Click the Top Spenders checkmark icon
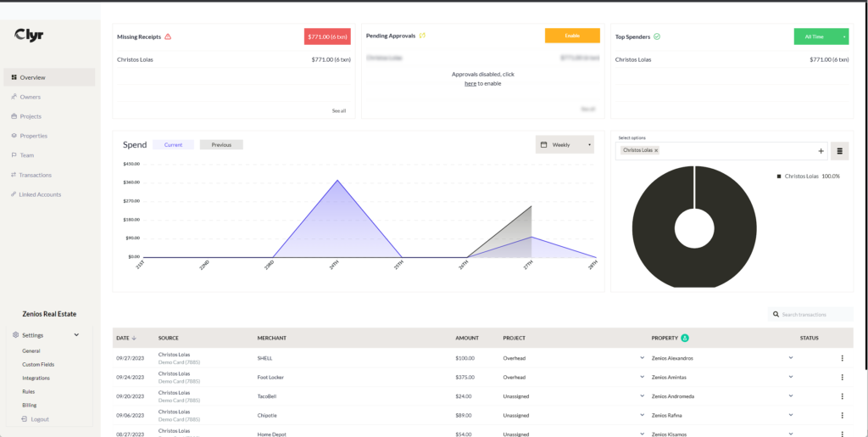868x437 pixels. click(657, 36)
